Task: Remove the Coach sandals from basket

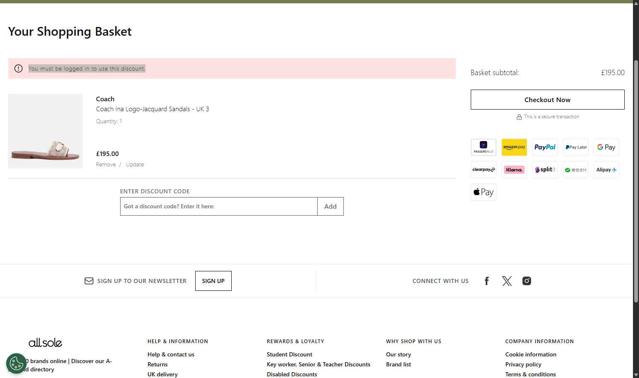Action: [x=106, y=165]
